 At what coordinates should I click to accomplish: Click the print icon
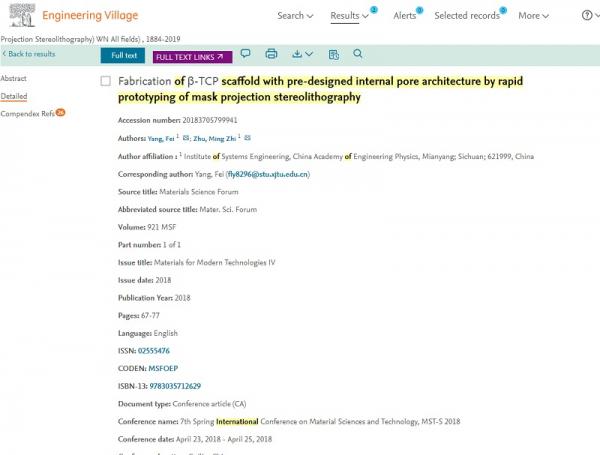click(x=271, y=54)
